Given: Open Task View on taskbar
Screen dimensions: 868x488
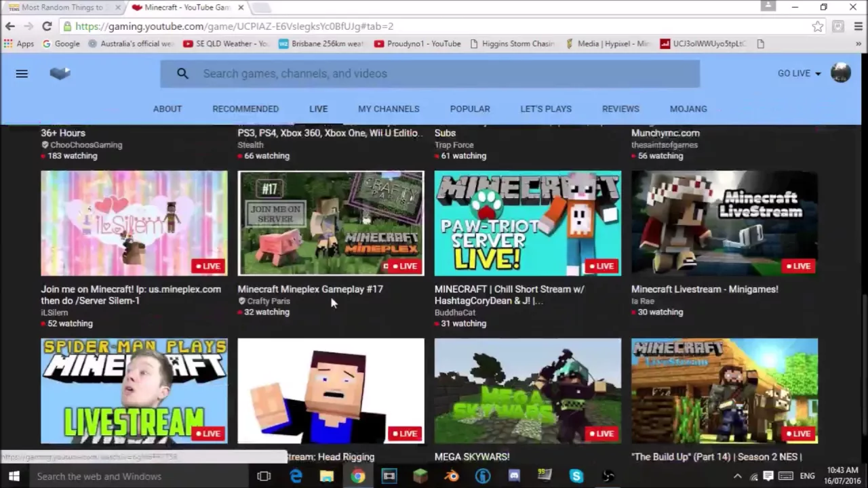Looking at the screenshot, I should (x=264, y=476).
